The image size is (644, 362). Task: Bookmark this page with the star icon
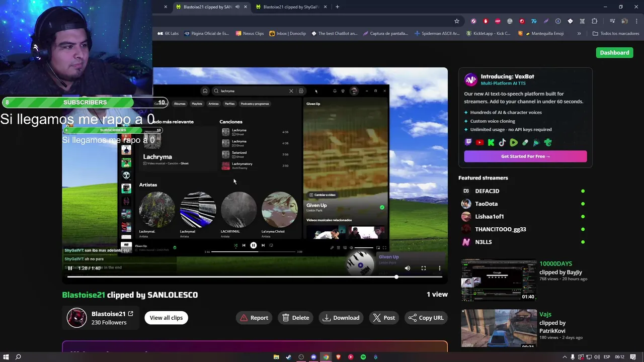pyautogui.click(x=457, y=21)
